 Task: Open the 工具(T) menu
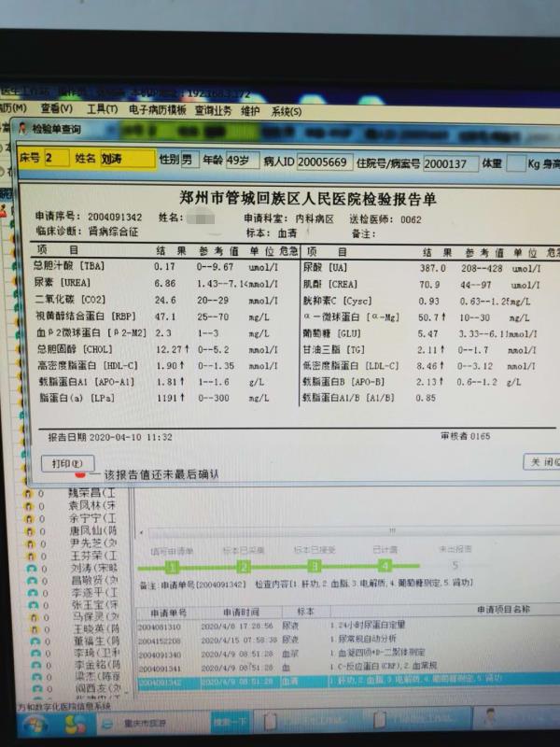[101, 109]
